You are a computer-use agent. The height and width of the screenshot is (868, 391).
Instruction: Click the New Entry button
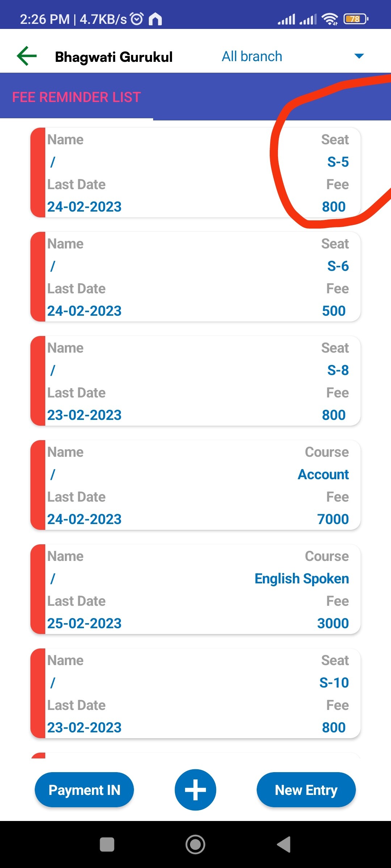(x=306, y=790)
